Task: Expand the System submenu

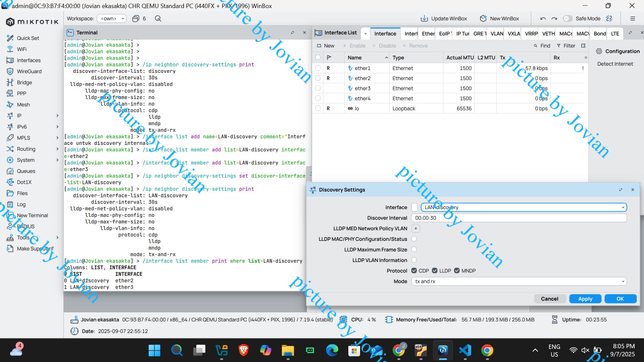Action: pyautogui.click(x=57, y=160)
